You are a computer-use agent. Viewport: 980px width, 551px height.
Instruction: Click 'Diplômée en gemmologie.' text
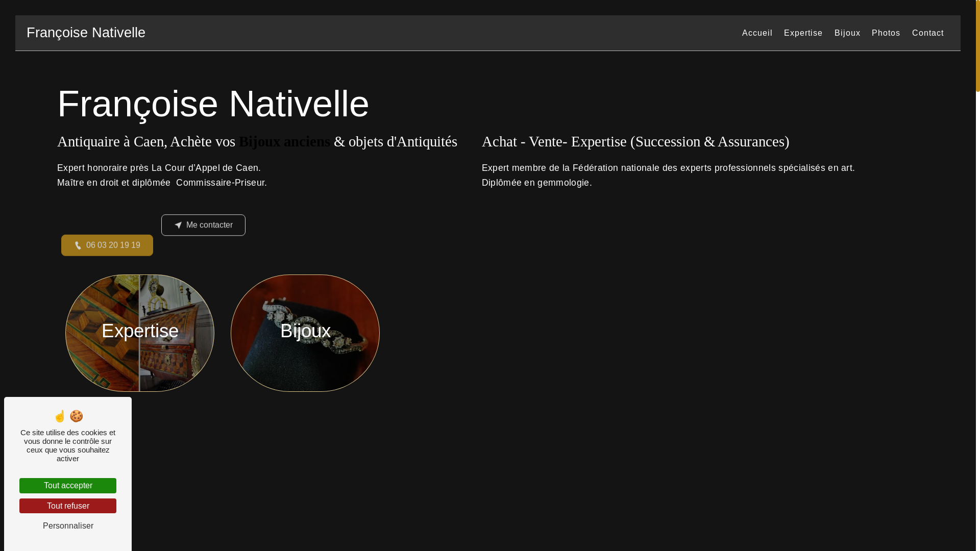[537, 183]
